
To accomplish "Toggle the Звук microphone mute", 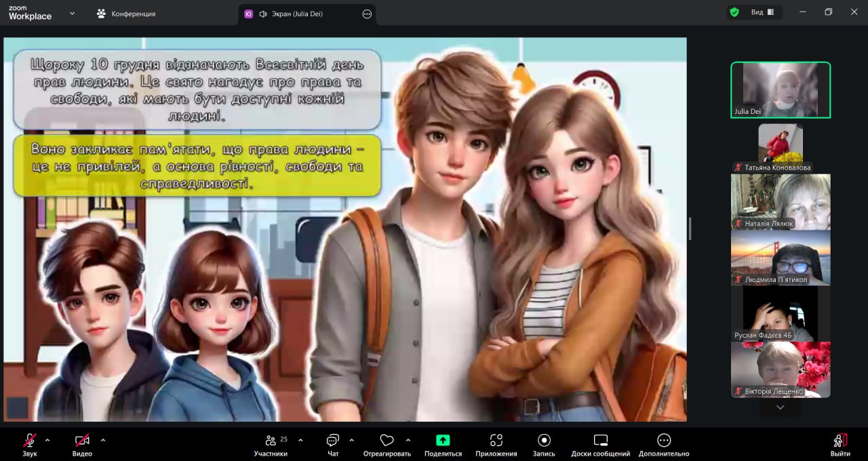I will click(30, 441).
